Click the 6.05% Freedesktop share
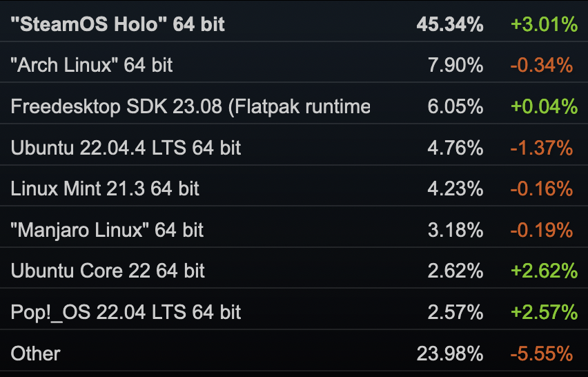 coord(455,106)
